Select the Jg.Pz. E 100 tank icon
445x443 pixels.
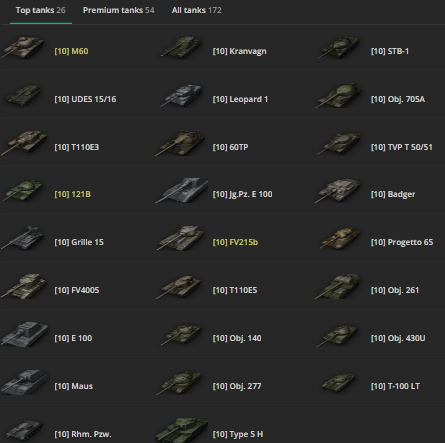(x=182, y=190)
